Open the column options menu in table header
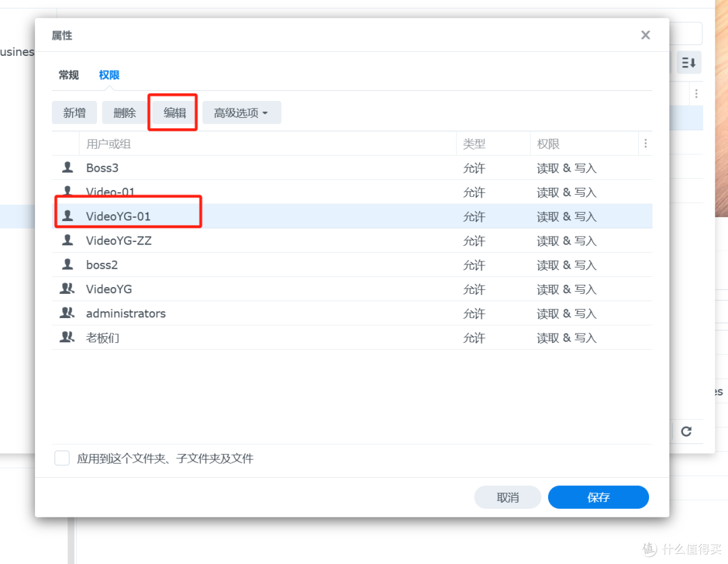The width and height of the screenshot is (728, 564). [x=645, y=144]
